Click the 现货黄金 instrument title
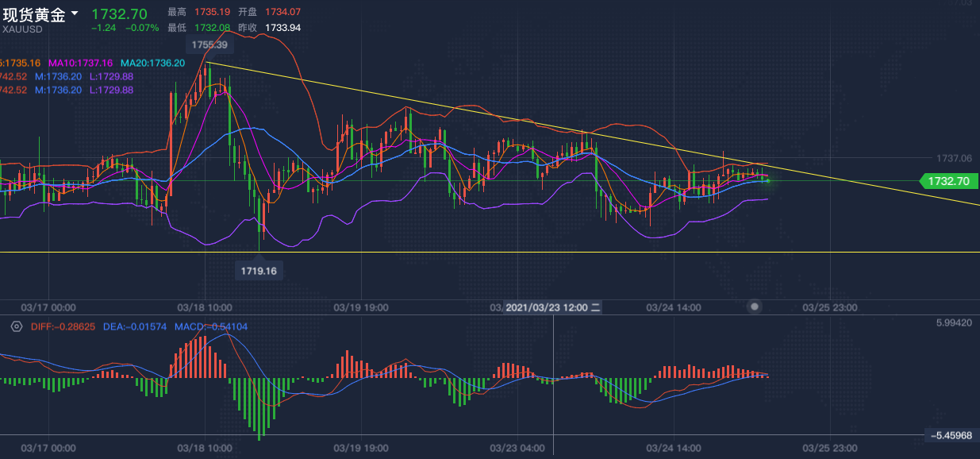 click(x=34, y=14)
